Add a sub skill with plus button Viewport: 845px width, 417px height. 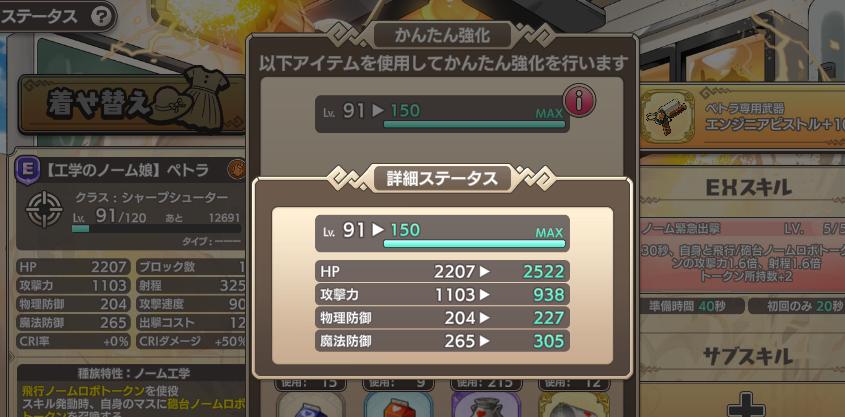pos(742,404)
